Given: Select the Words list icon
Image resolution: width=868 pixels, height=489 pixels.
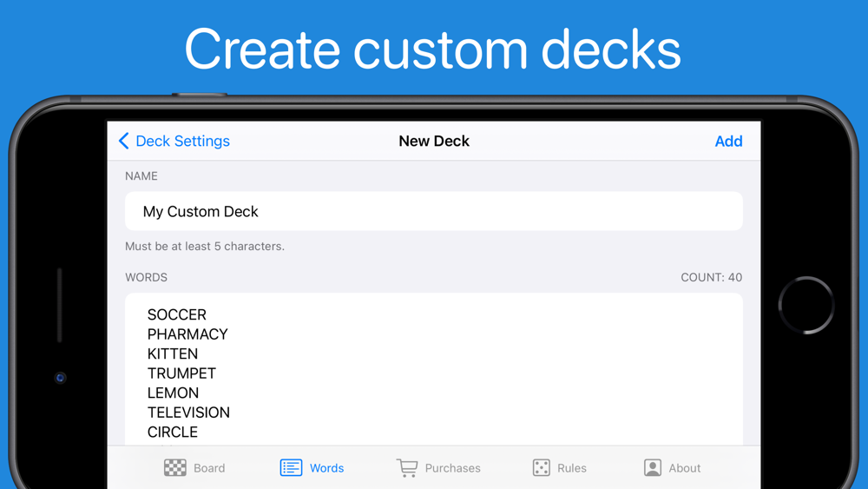Looking at the screenshot, I should [x=291, y=467].
